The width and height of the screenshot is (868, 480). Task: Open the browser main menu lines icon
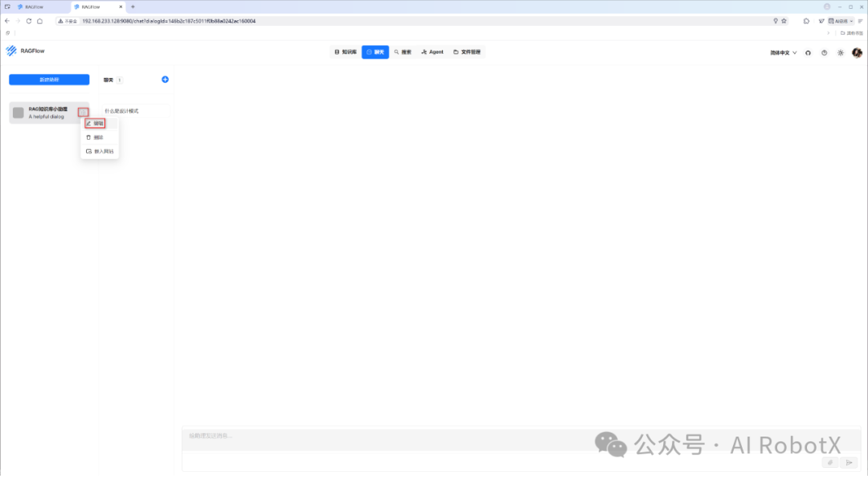(860, 21)
